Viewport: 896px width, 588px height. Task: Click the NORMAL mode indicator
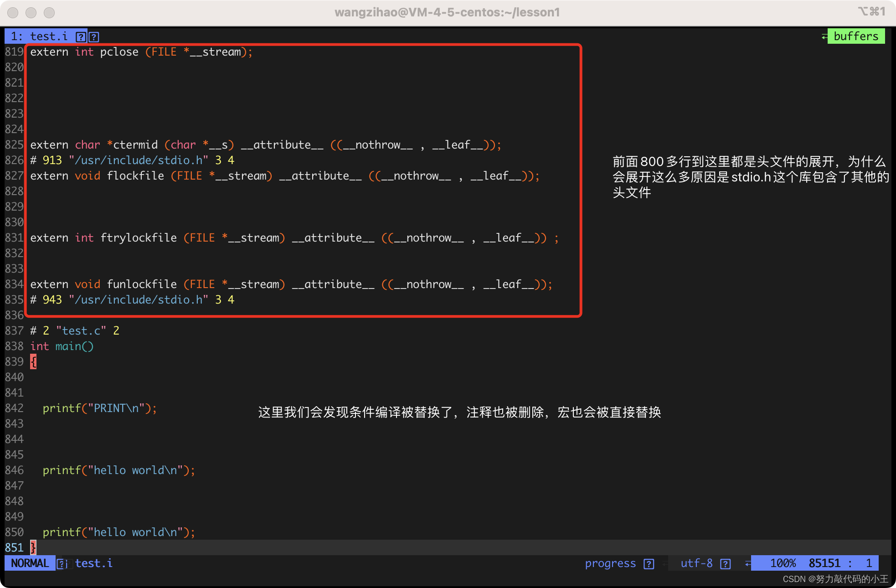[30, 563]
